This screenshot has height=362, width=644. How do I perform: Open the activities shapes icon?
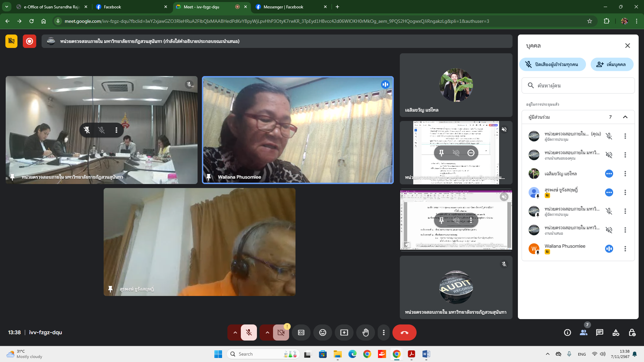click(616, 333)
